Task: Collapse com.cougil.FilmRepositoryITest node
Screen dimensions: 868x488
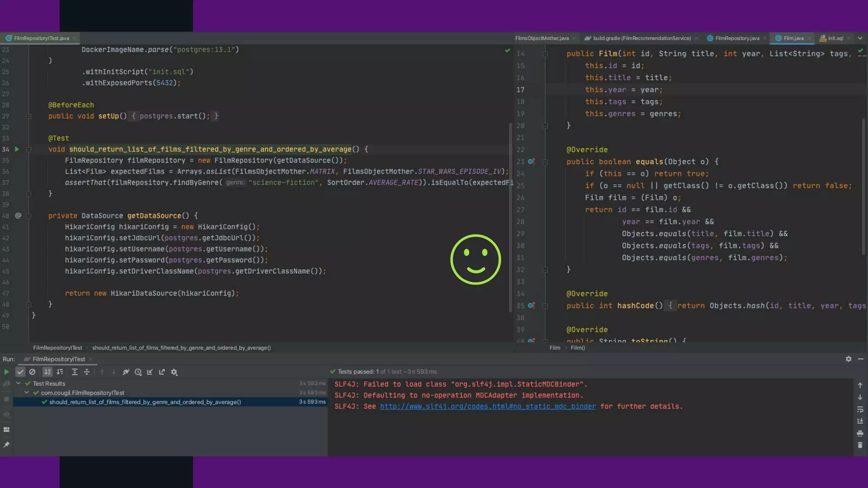Action: tap(26, 393)
